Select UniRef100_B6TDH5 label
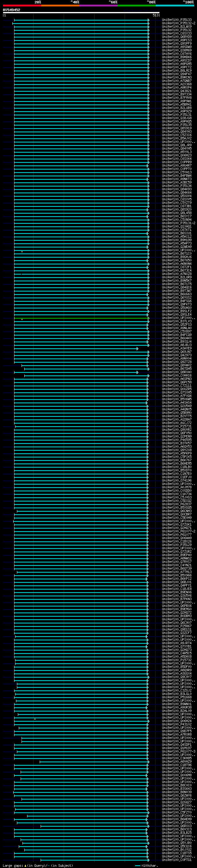This screenshot has width=197, height=868. point(177,369)
